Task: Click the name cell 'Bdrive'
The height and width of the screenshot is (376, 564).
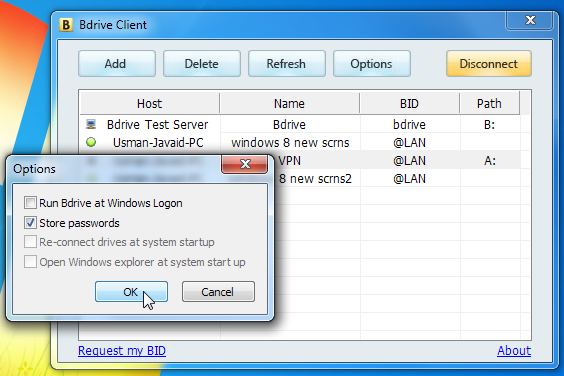Action: coord(290,124)
